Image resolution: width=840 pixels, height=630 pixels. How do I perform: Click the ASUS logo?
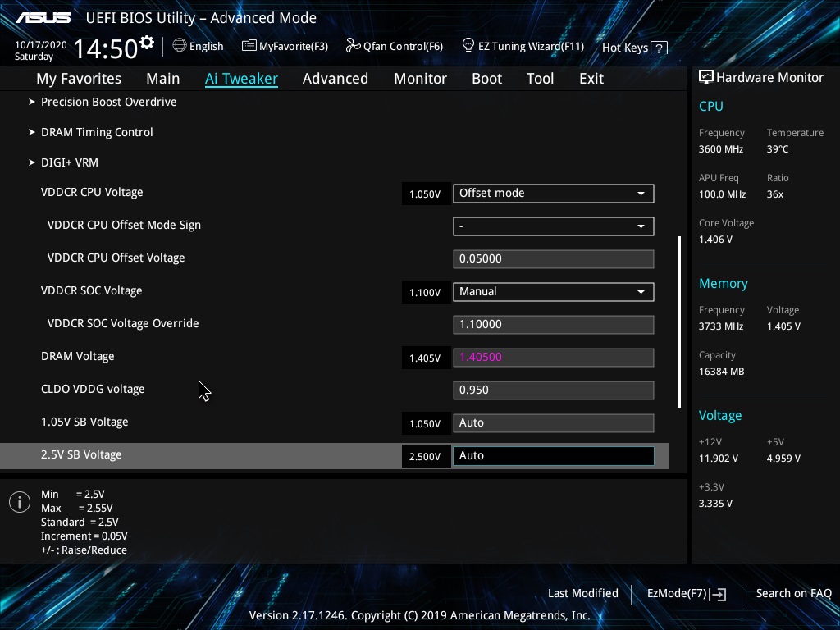43,18
